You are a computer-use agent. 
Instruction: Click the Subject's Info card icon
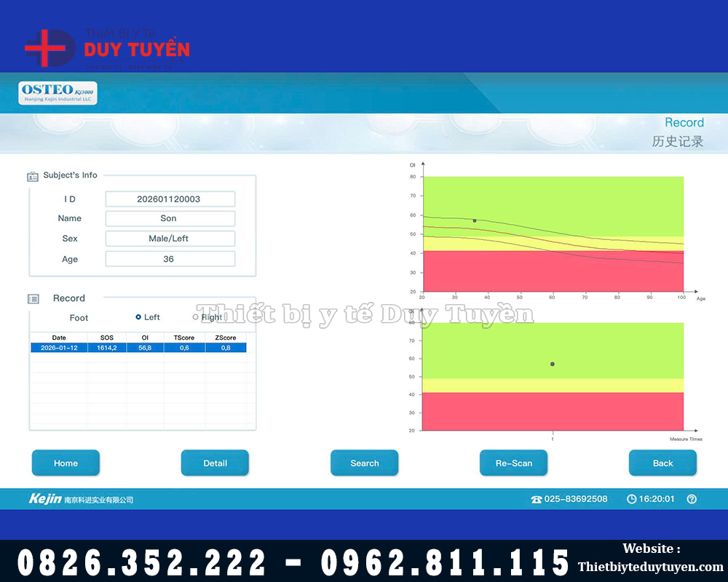(x=33, y=176)
